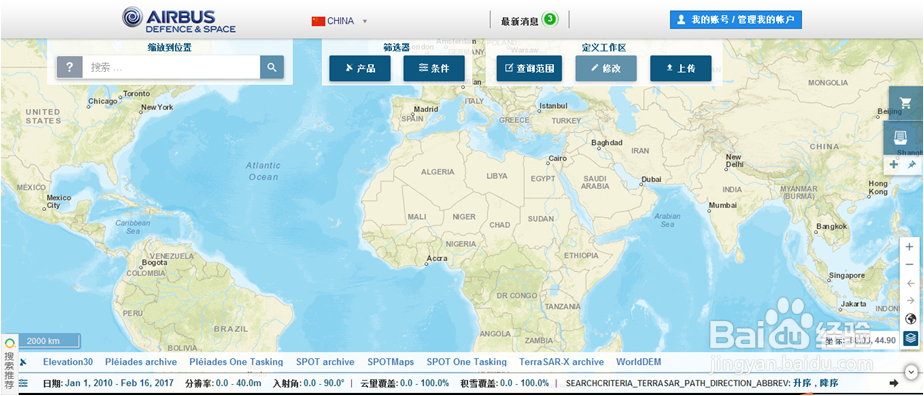Viewport: 924px width, 396px height.
Task: Focus the 搜索 location search field
Action: (x=171, y=67)
